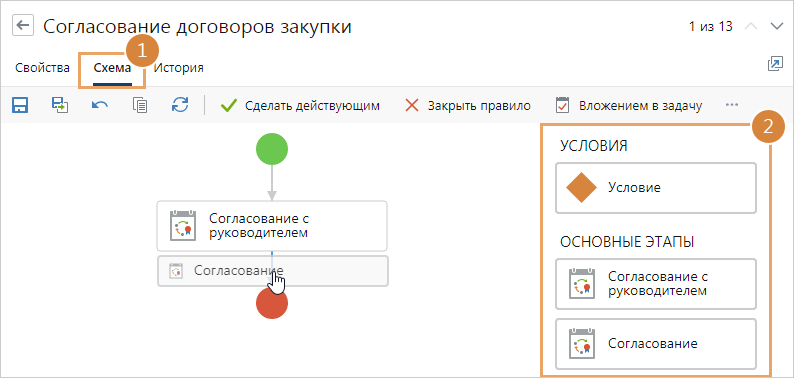
Task: Click the 'УСЛОВИЯ' section heading
Action: pyautogui.click(x=593, y=146)
